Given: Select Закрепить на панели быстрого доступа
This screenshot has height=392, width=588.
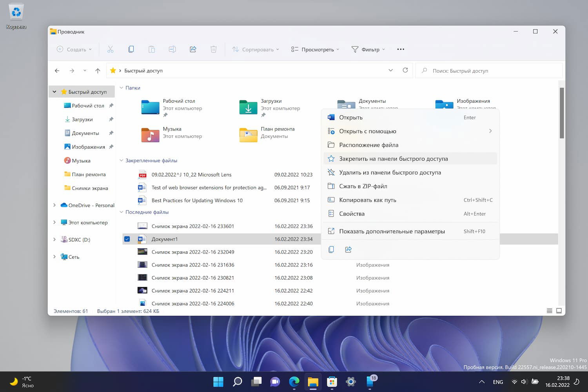Looking at the screenshot, I should click(x=393, y=159).
